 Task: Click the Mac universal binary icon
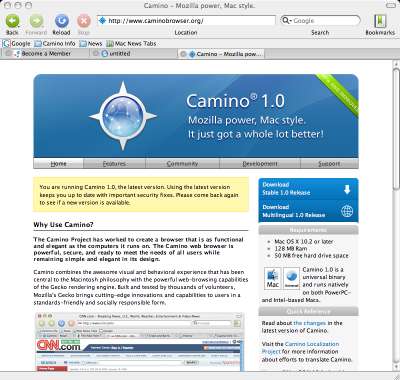pyautogui.click(x=272, y=278)
